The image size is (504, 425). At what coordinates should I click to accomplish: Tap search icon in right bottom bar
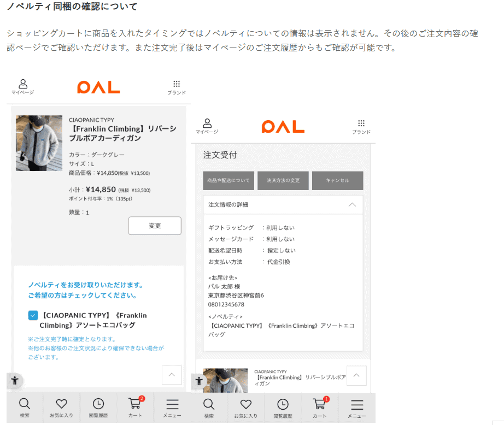point(209,408)
